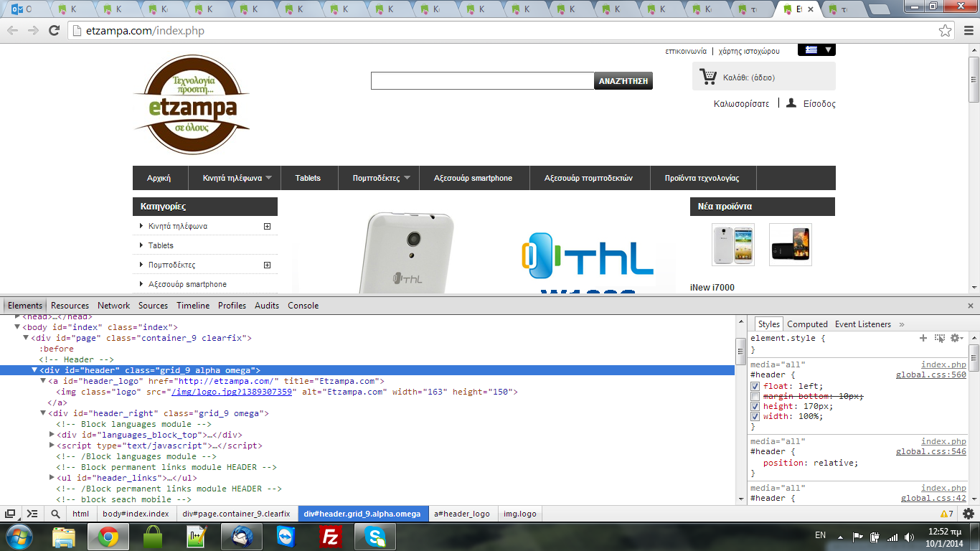The image size is (980, 551).
Task: Select body#index.index in the breadcrumb bar
Action: point(136,514)
